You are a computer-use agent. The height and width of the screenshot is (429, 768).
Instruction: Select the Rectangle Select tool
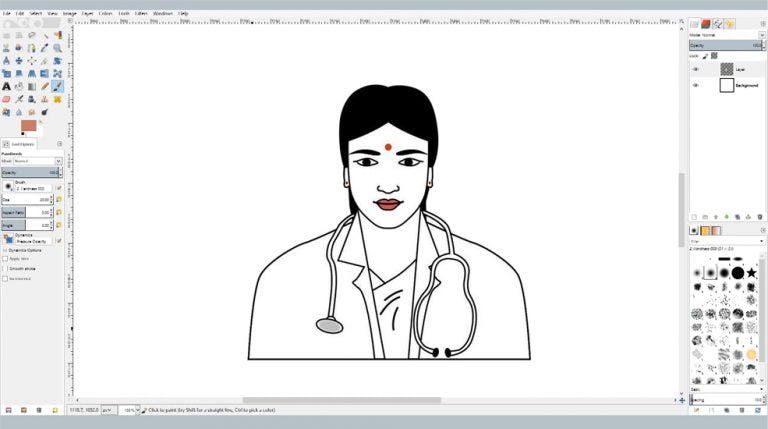click(6, 35)
